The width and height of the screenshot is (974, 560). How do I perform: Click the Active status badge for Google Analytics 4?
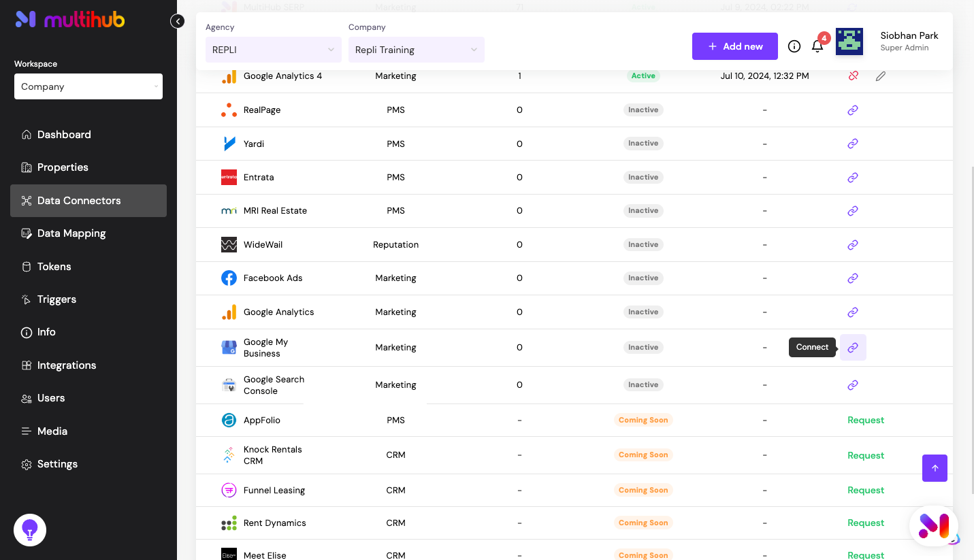pyautogui.click(x=643, y=76)
